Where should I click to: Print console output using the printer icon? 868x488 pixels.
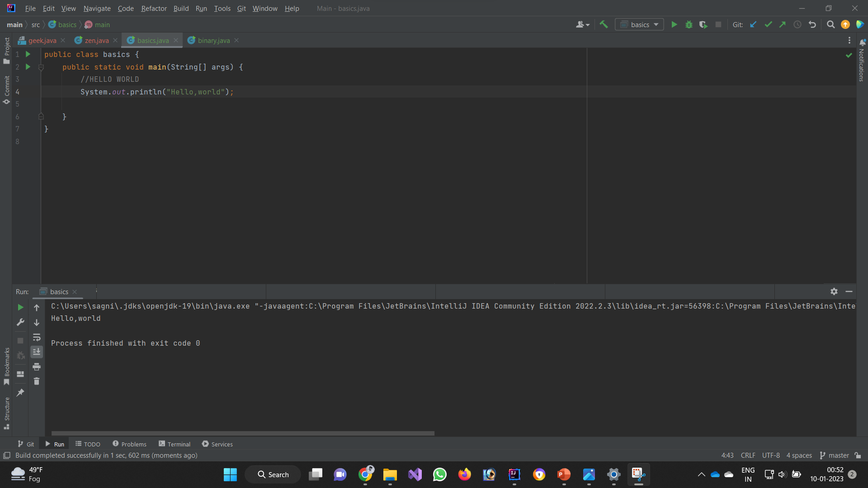pyautogui.click(x=37, y=366)
